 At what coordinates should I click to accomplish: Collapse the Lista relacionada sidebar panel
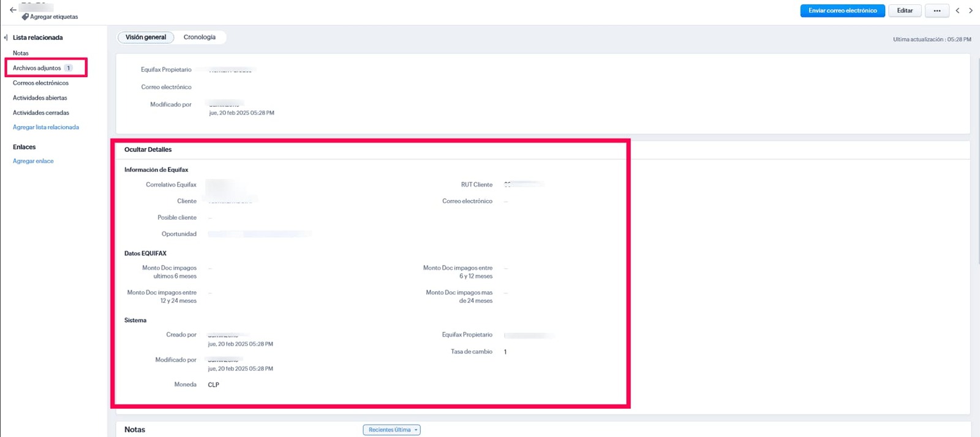[6, 37]
